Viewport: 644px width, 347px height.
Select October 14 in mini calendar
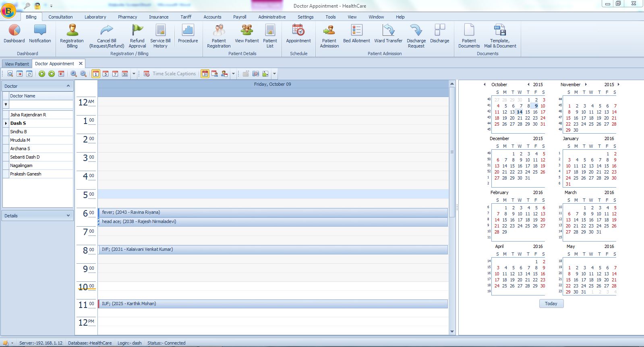point(520,112)
